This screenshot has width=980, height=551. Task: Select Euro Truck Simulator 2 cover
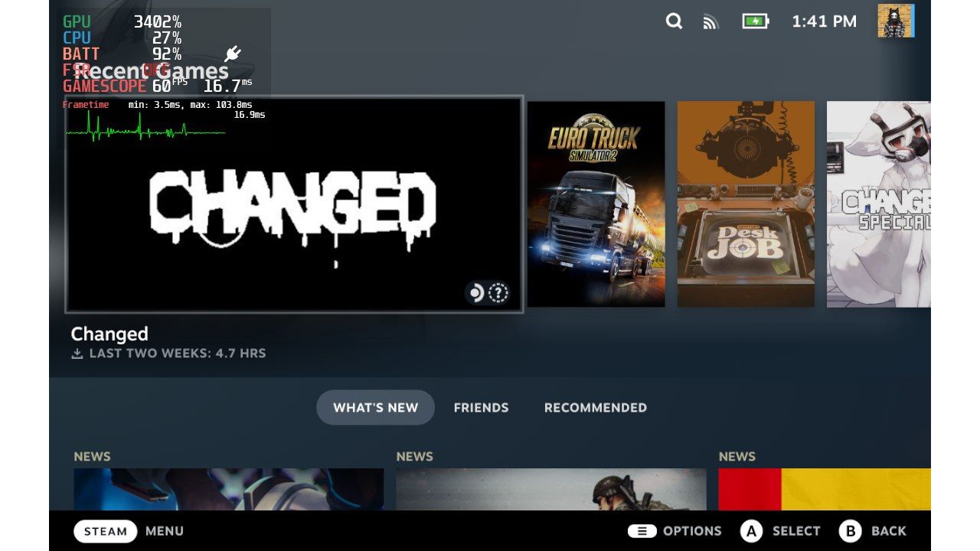point(596,204)
